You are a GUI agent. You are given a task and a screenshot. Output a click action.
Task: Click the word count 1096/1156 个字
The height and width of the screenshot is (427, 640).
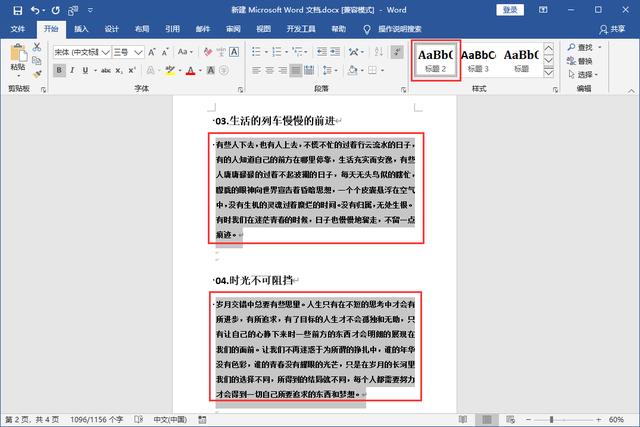coord(97,420)
